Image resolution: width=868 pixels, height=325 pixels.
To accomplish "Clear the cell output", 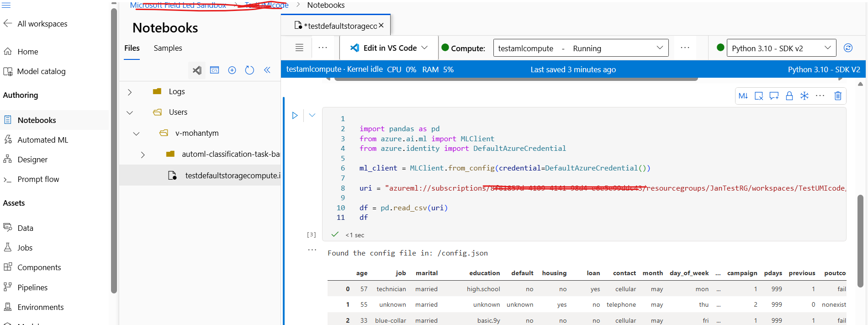I will click(x=759, y=96).
